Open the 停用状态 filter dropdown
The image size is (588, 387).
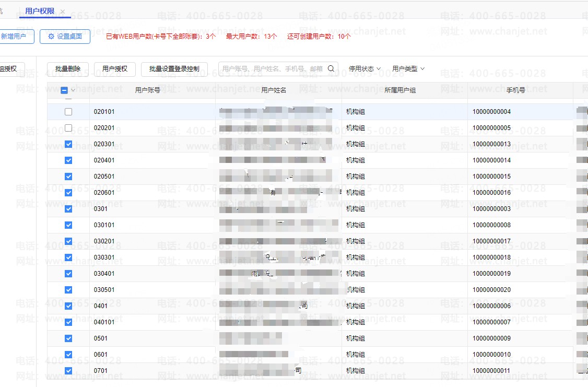point(364,69)
